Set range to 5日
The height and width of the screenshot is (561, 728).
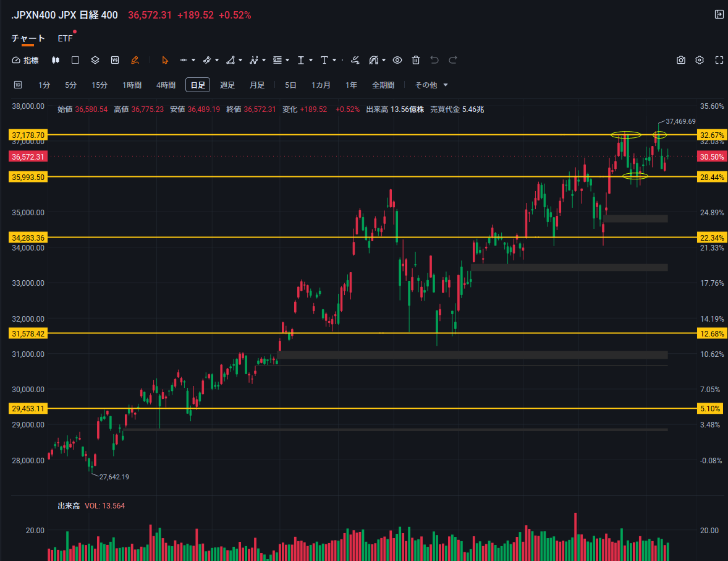pos(290,85)
